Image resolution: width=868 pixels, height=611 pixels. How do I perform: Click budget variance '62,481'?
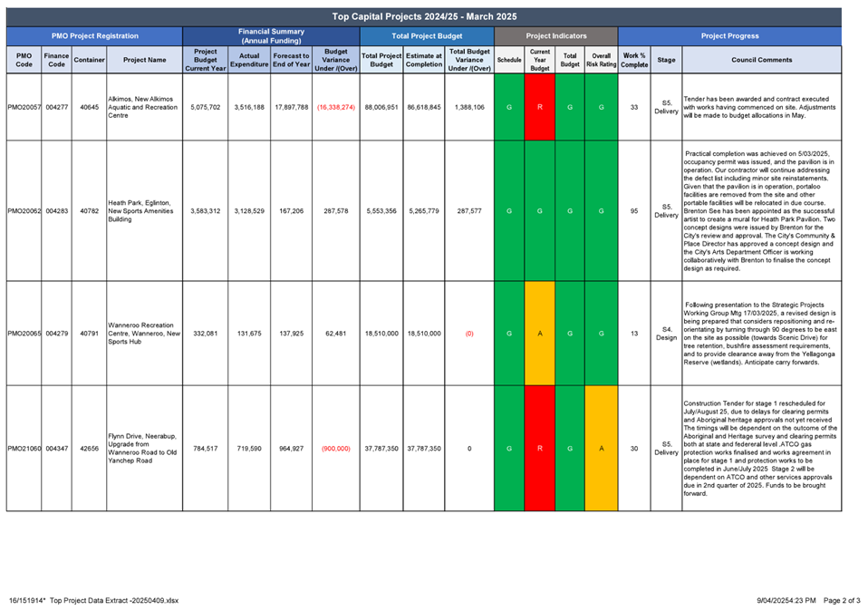[x=336, y=334]
